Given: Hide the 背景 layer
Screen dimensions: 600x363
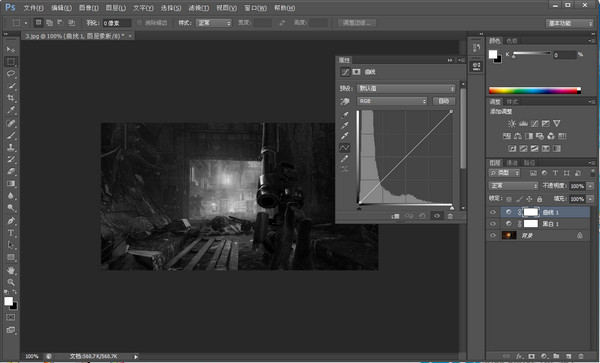Looking at the screenshot, I should [493, 236].
